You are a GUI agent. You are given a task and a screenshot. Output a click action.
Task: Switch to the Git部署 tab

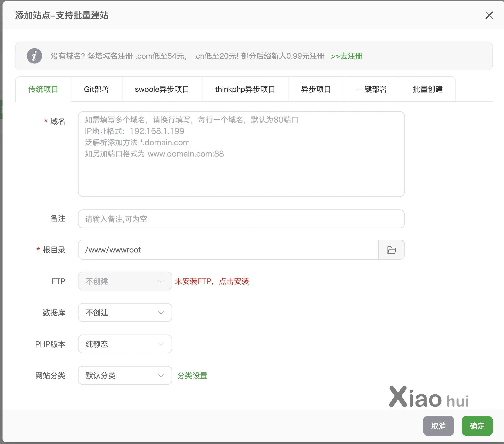(97, 89)
